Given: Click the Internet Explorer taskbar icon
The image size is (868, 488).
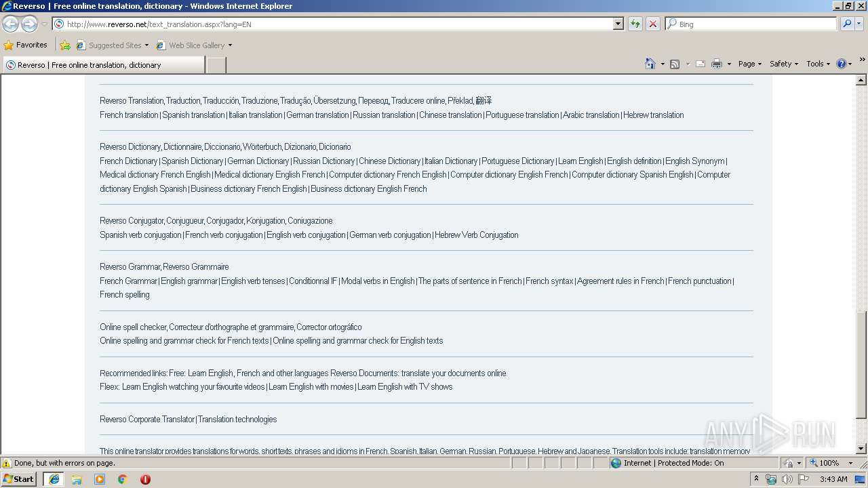Looking at the screenshot, I should click(54, 479).
